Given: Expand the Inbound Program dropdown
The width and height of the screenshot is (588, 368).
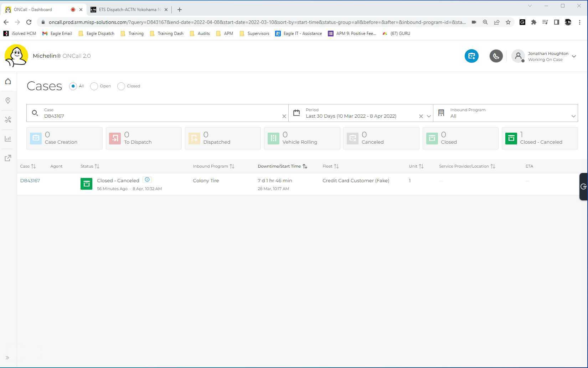Looking at the screenshot, I should coord(573,116).
